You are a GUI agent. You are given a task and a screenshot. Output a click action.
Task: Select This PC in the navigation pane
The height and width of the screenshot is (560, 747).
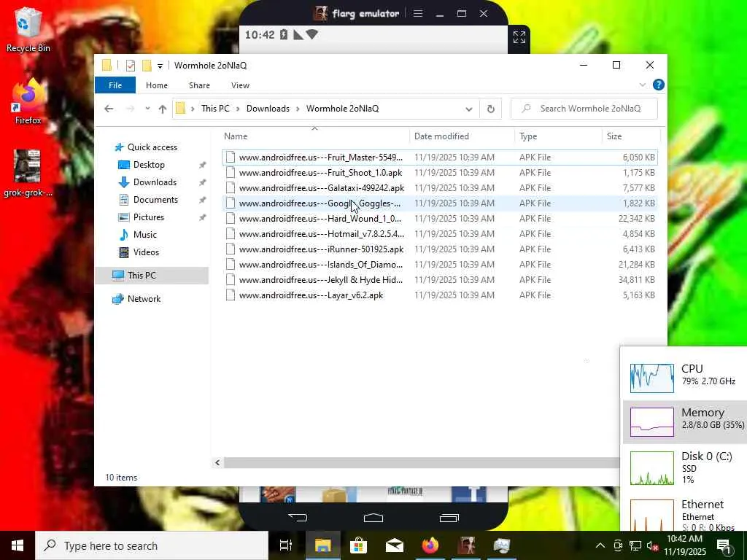152,275
